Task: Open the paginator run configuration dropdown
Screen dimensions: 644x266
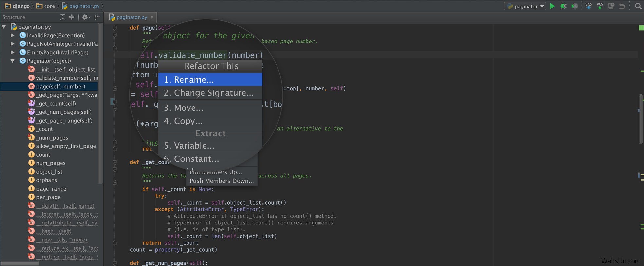Action: [525, 6]
